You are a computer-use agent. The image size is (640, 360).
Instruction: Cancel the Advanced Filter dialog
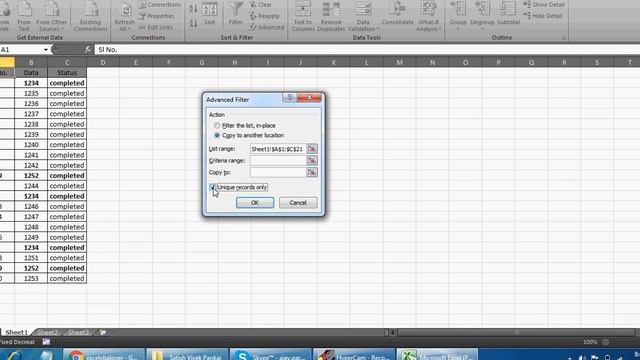(x=298, y=203)
